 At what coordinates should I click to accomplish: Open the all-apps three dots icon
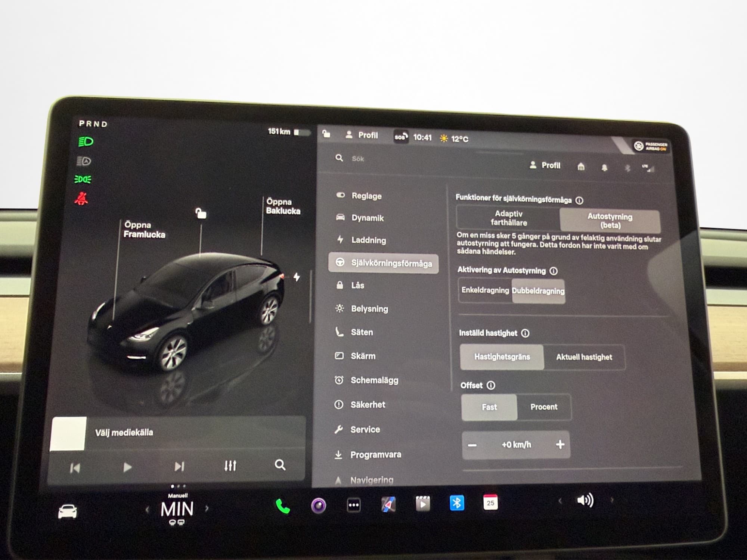[353, 505]
